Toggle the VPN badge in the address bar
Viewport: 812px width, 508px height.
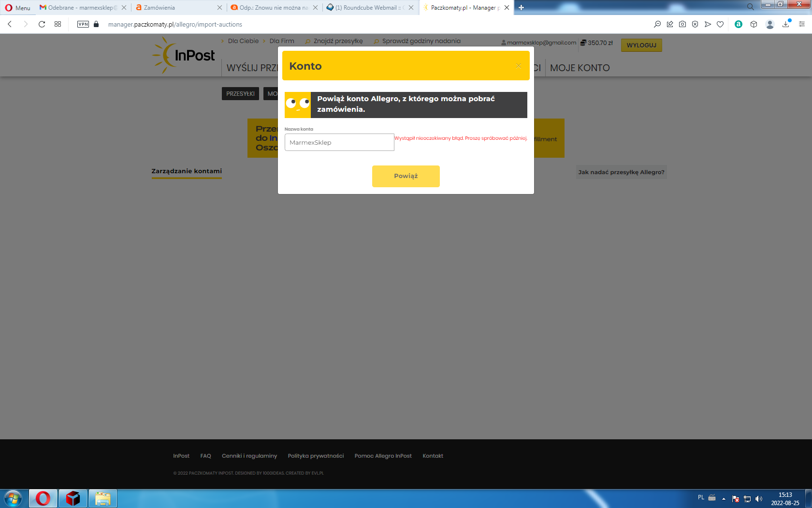coord(83,24)
